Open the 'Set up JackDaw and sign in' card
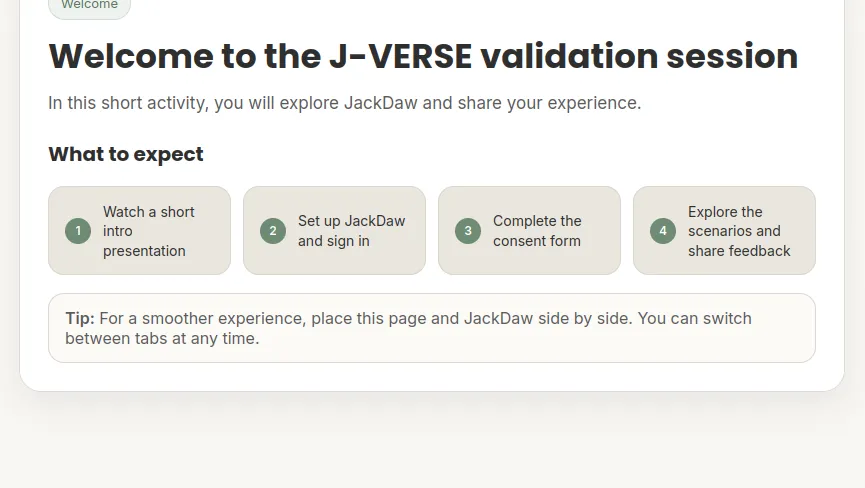This screenshot has width=865, height=488. 334,230
